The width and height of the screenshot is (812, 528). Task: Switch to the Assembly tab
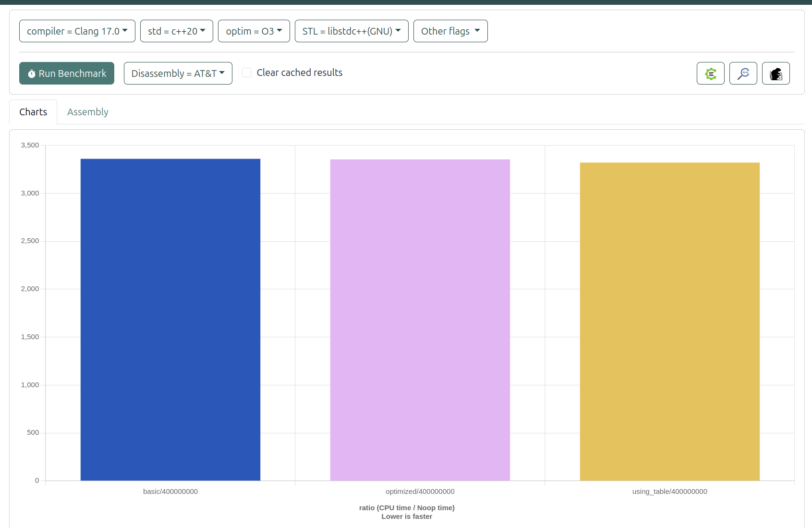(x=87, y=112)
